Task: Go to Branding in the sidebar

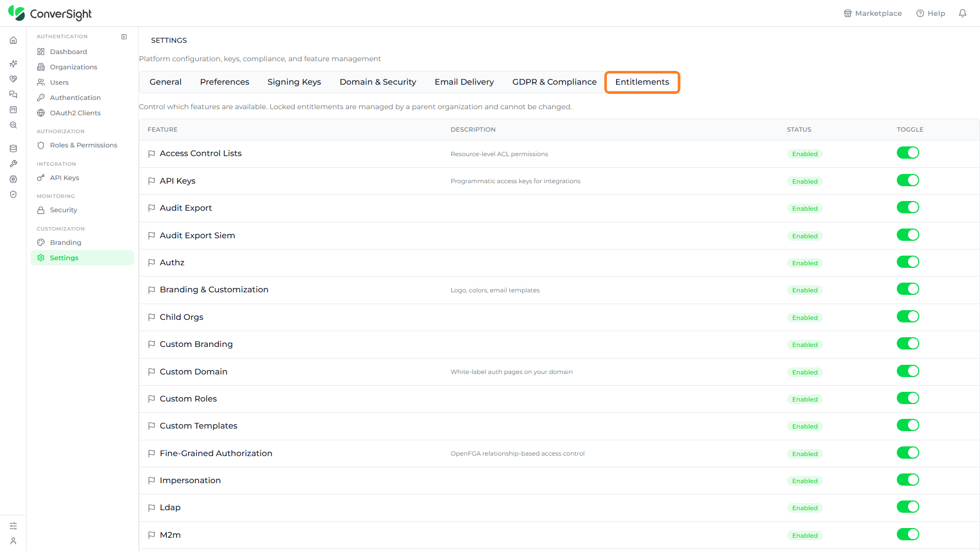Action: point(82,242)
